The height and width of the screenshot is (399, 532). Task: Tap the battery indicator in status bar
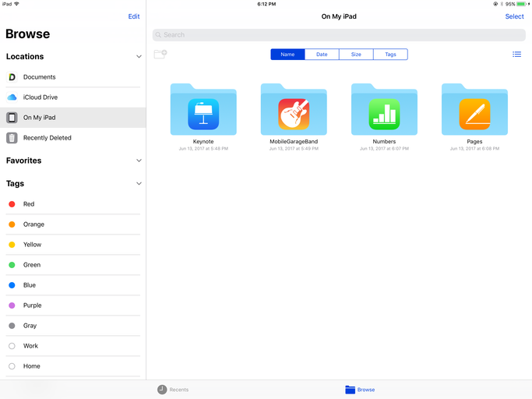521,4
